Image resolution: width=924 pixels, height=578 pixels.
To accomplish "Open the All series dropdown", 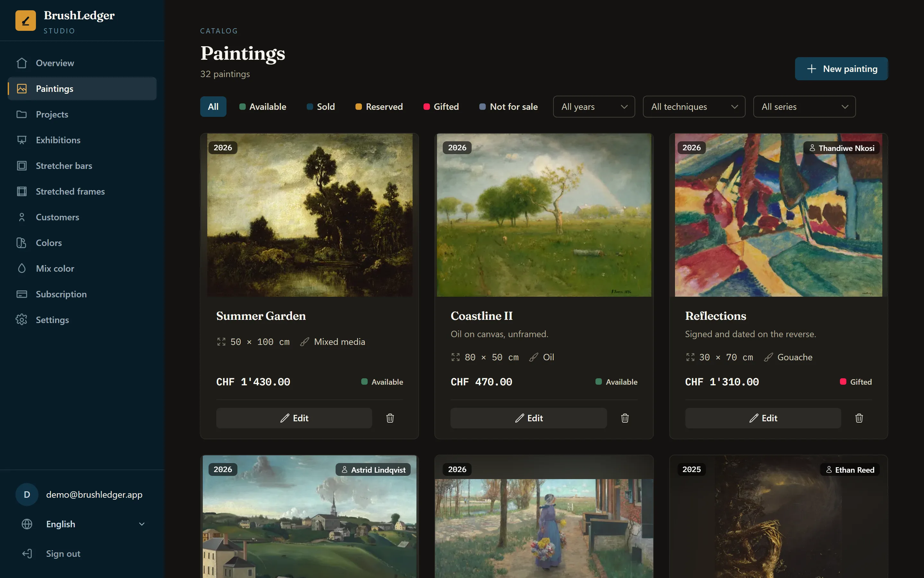I will (x=804, y=107).
